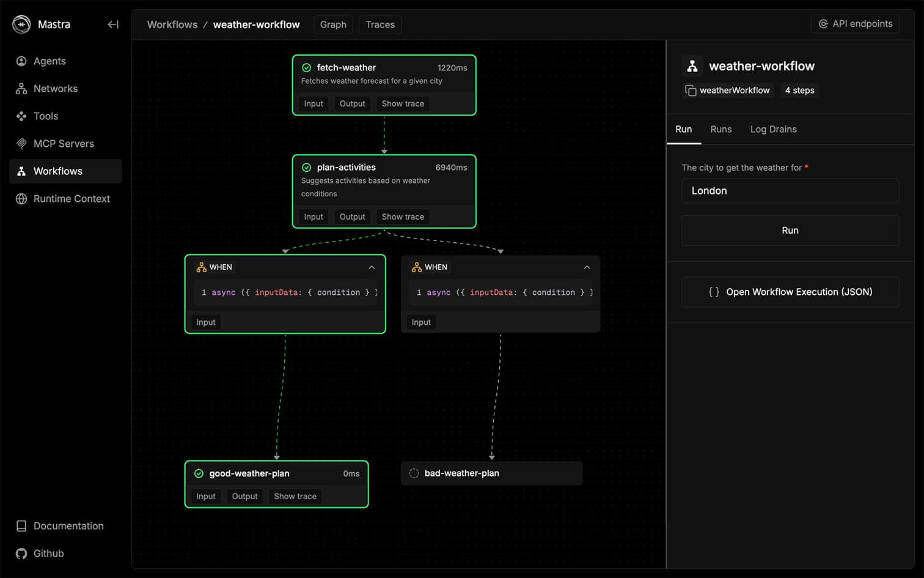This screenshot has width=924, height=578.
Task: Click the Agents icon in sidebar
Action: pos(21,61)
